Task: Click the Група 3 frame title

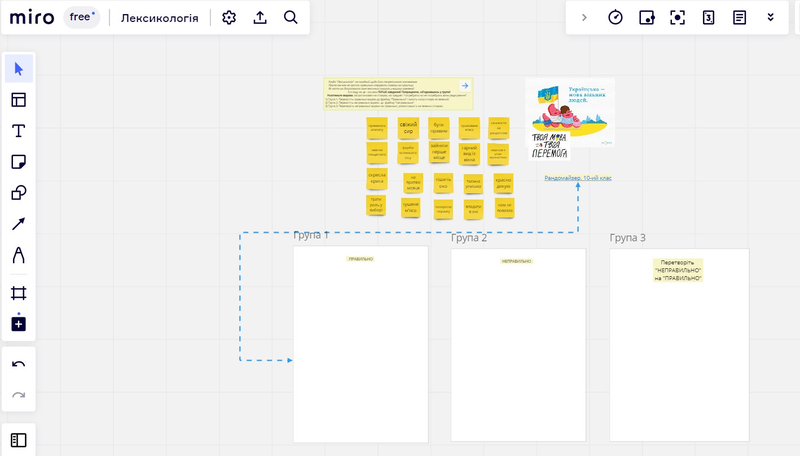Action: [628, 238]
